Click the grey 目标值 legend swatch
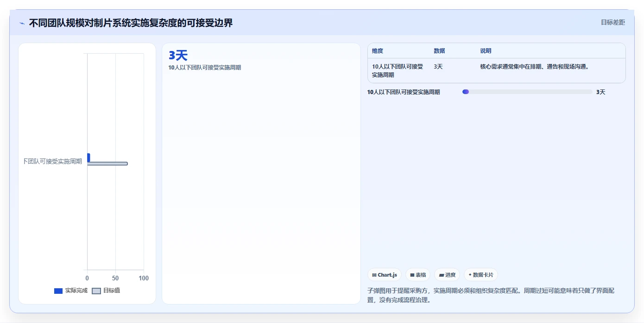 96,291
